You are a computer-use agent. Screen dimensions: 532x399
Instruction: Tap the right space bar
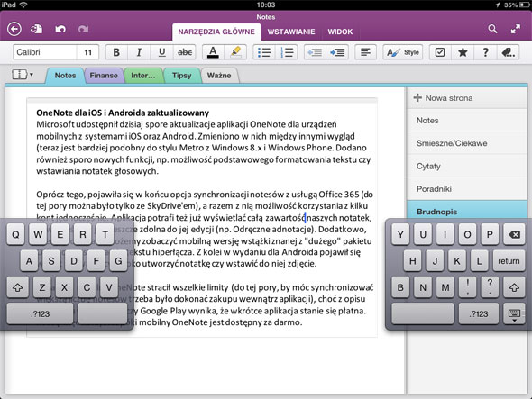[423, 314]
